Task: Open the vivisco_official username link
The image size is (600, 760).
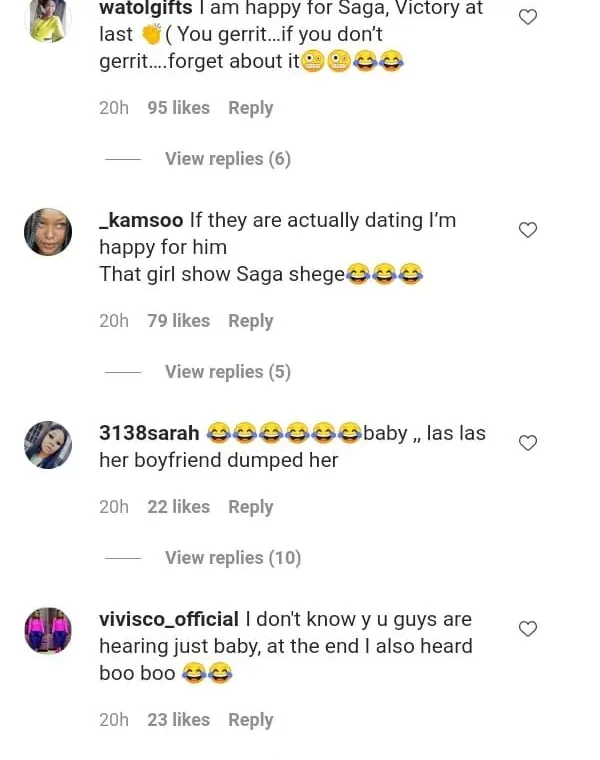Action: (x=168, y=619)
